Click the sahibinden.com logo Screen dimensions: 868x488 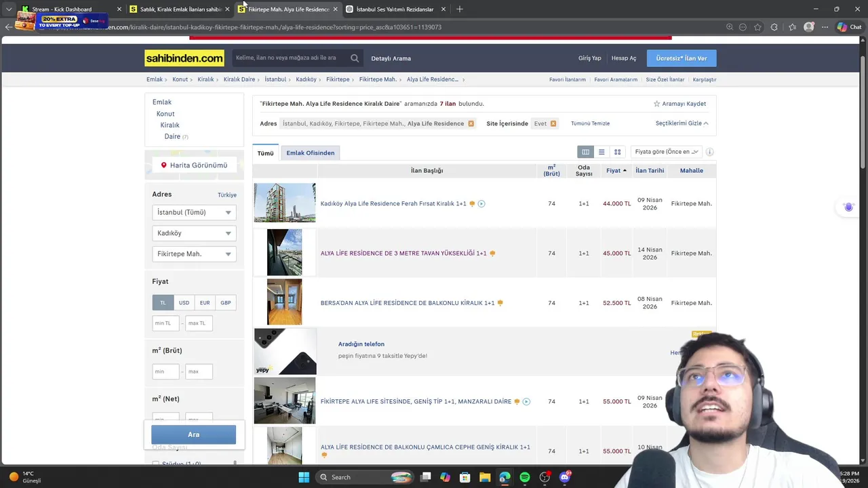pyautogui.click(x=184, y=58)
